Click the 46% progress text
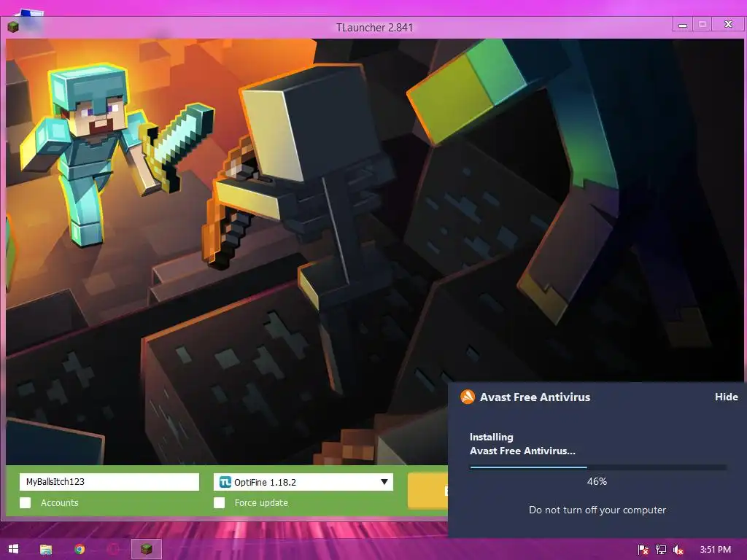This screenshot has width=747, height=560. [597, 481]
